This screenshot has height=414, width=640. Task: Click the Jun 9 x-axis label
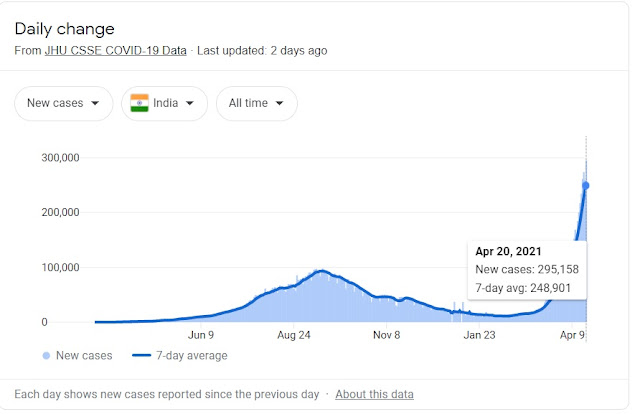201,335
